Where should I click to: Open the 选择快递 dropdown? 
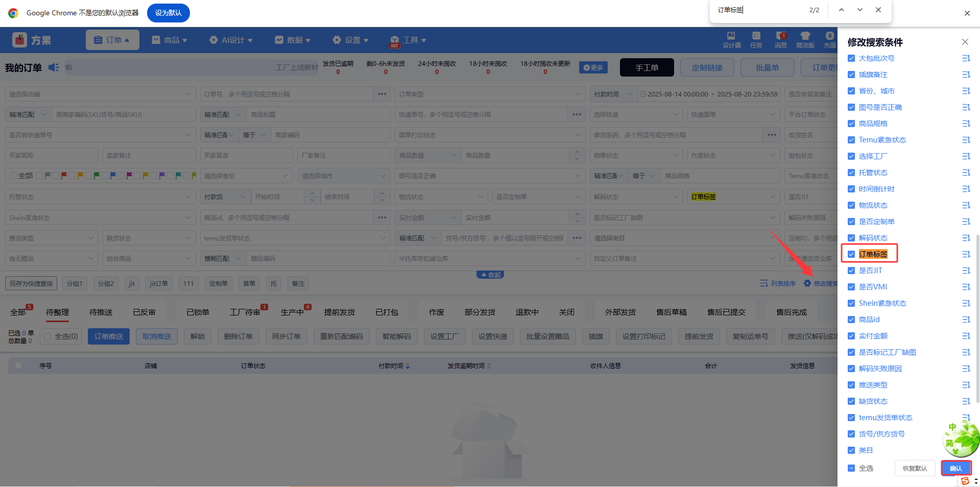pyautogui.click(x=636, y=114)
